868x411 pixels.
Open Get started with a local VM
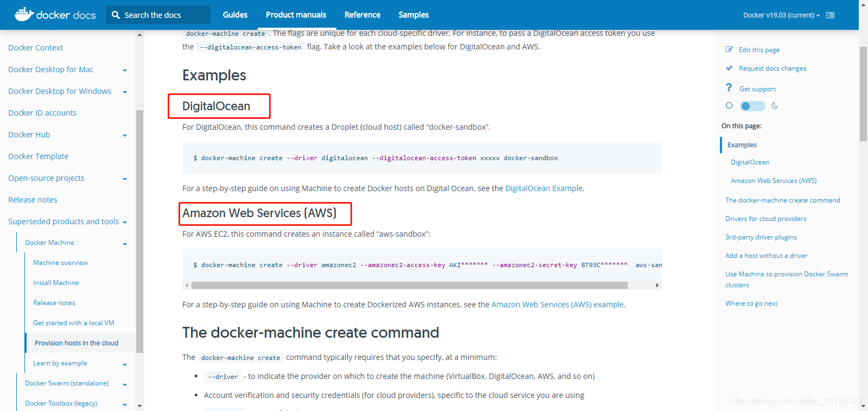pyautogui.click(x=74, y=323)
